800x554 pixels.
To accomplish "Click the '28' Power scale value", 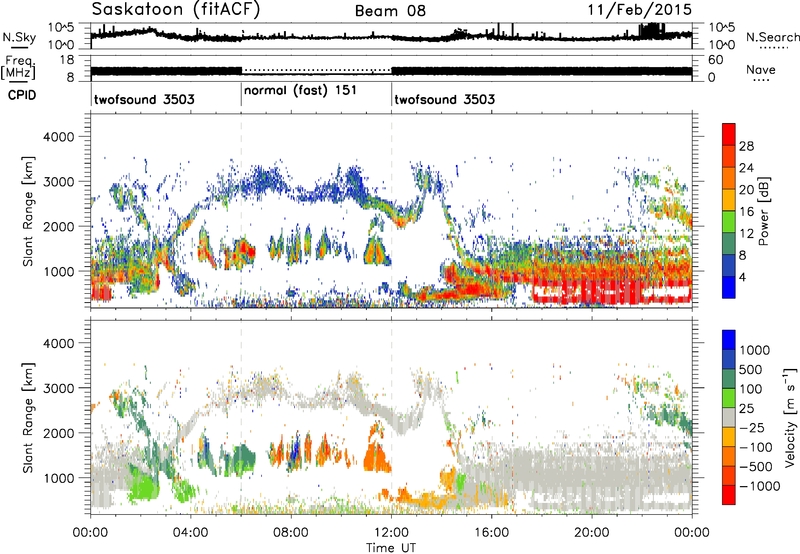I will (746, 146).
